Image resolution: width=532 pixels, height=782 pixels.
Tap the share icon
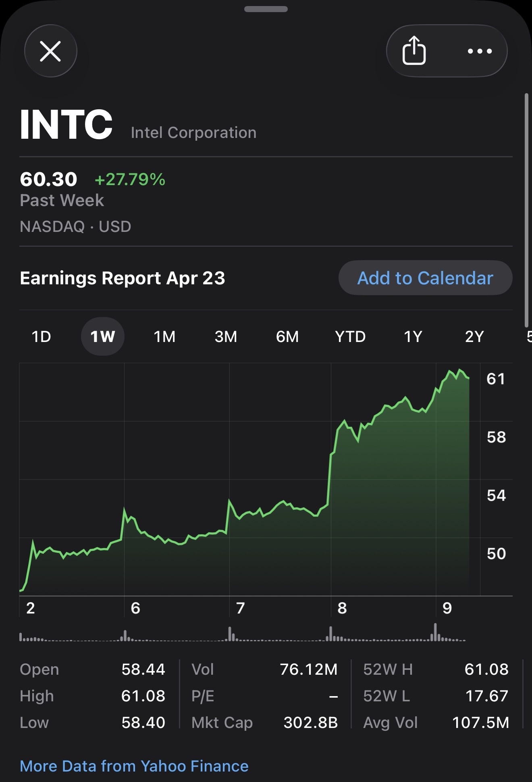pos(414,50)
